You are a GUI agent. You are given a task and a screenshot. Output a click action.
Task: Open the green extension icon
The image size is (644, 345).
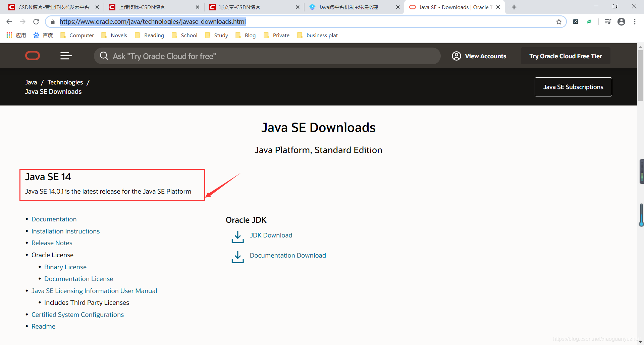click(x=589, y=22)
